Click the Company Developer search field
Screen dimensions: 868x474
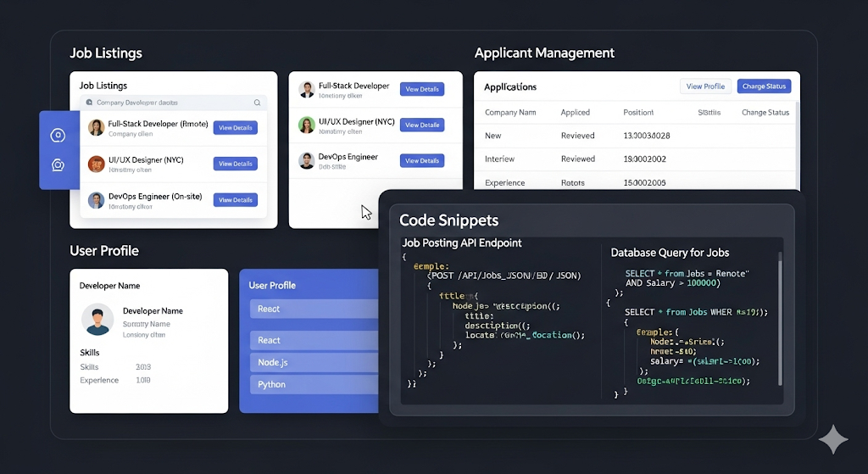[173, 103]
